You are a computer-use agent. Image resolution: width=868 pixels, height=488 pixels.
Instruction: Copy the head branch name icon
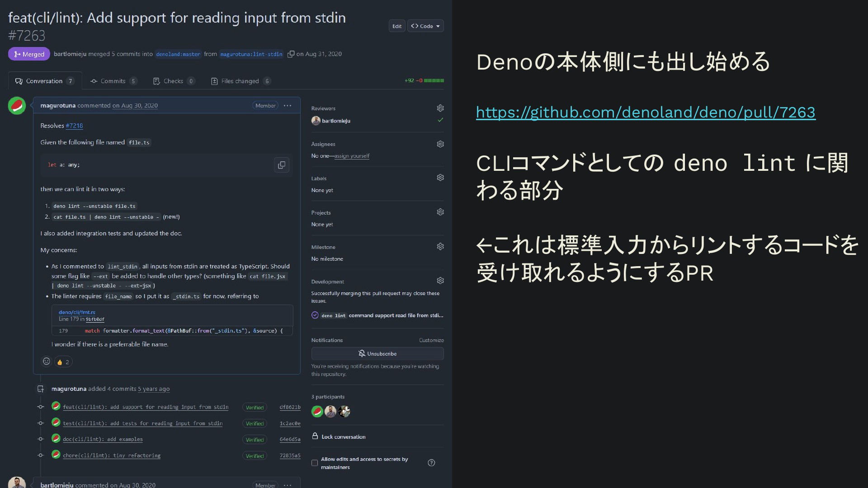[x=291, y=54]
